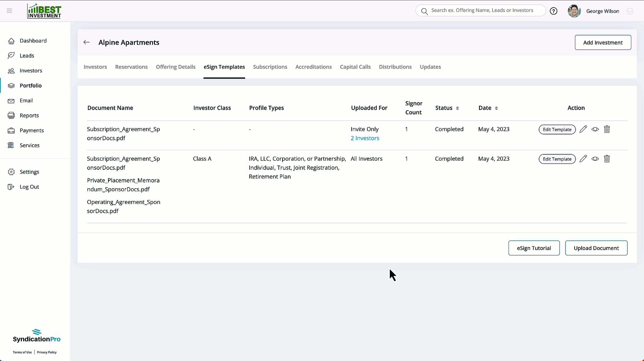Expand the user account dropdown arrow
Screen dimensions: 644x361
coord(630,11)
